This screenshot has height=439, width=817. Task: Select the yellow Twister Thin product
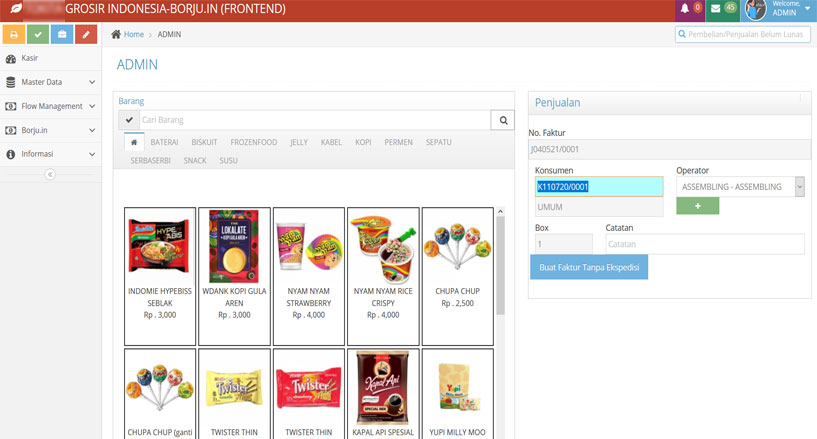(x=234, y=394)
